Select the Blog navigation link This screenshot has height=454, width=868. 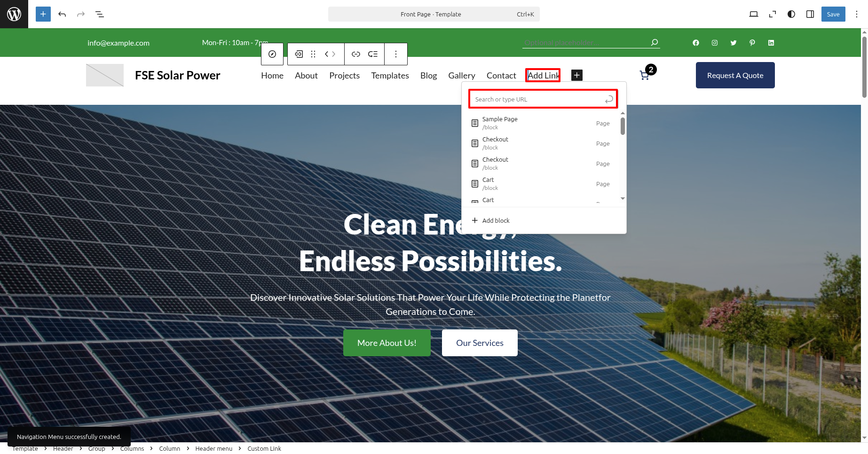tap(429, 76)
